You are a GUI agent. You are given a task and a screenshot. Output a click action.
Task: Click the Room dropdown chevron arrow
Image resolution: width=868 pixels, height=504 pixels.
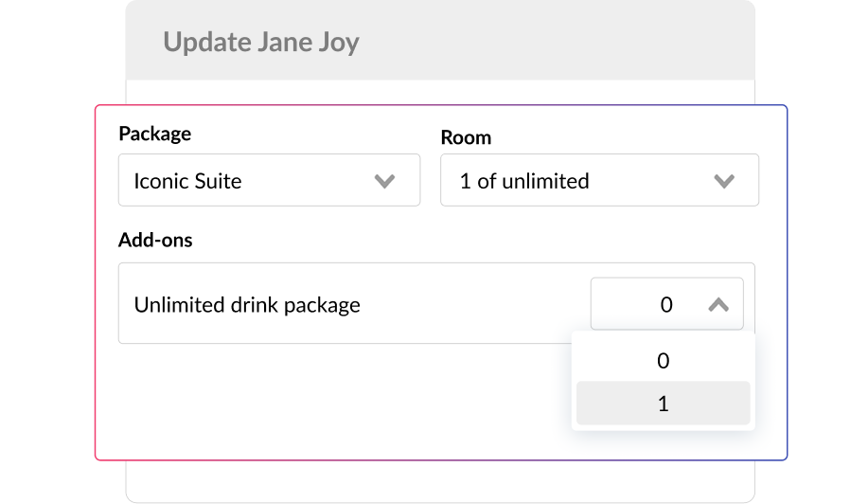(x=724, y=181)
